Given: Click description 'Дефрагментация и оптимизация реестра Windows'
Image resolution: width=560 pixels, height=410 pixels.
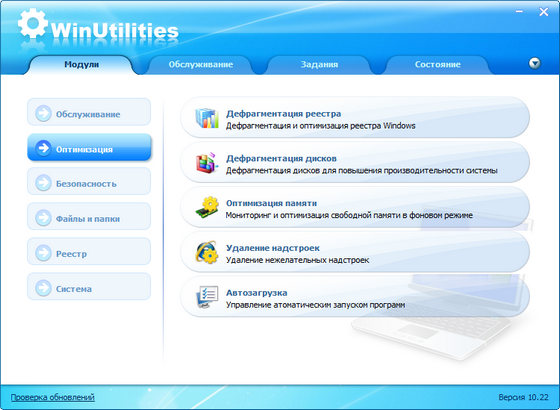Looking at the screenshot, I should pyautogui.click(x=321, y=126).
